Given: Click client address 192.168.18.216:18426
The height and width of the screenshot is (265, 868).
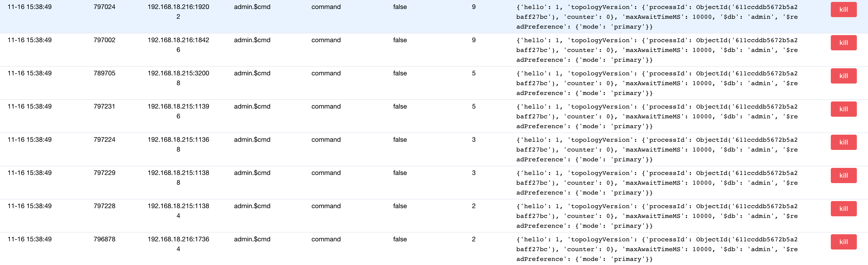Looking at the screenshot, I should pos(178,45).
